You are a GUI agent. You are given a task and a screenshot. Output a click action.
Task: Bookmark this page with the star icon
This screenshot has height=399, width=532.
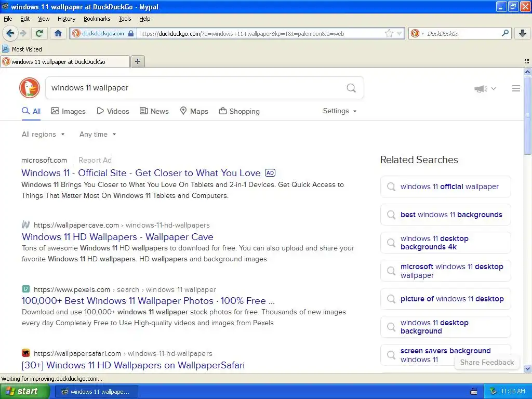point(389,33)
